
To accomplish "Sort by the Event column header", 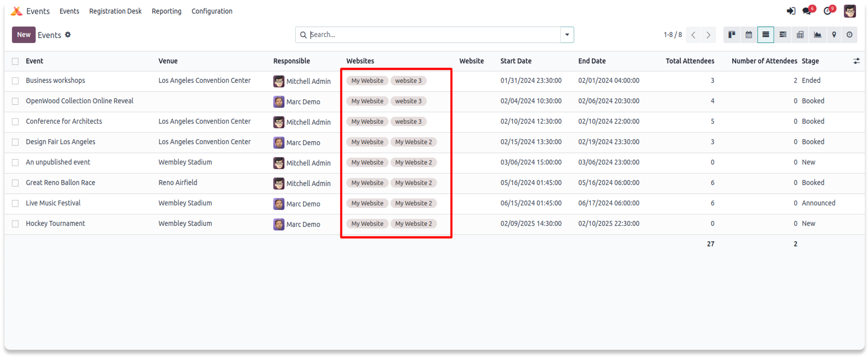I will pos(34,61).
